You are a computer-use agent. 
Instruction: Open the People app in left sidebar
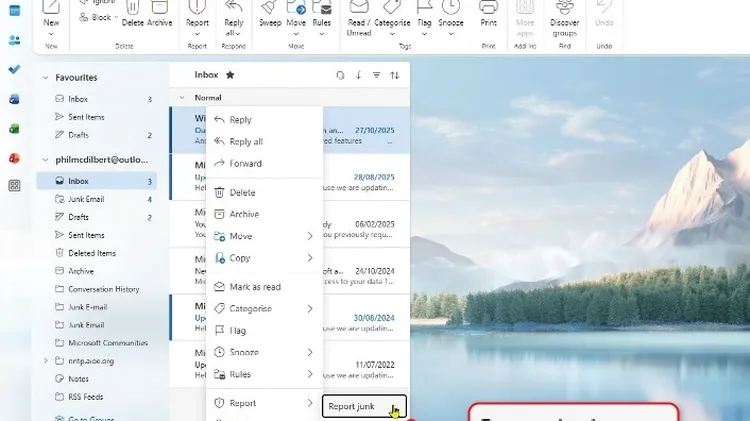(14, 40)
